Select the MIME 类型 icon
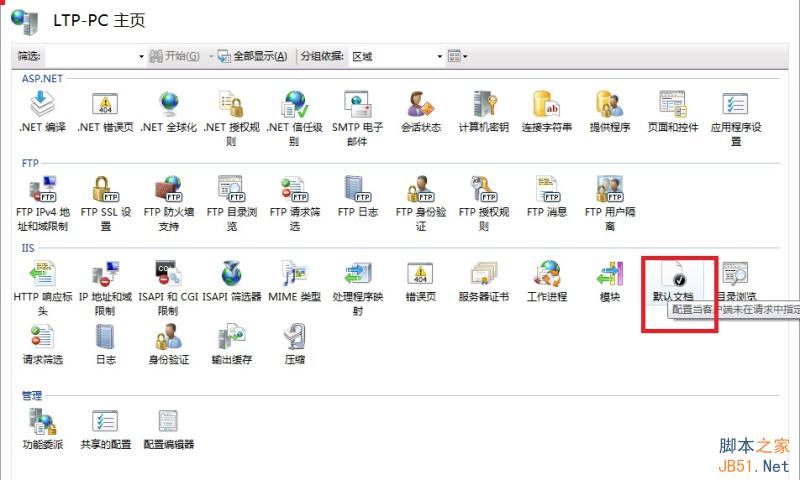The height and width of the screenshot is (480, 800). [x=294, y=274]
